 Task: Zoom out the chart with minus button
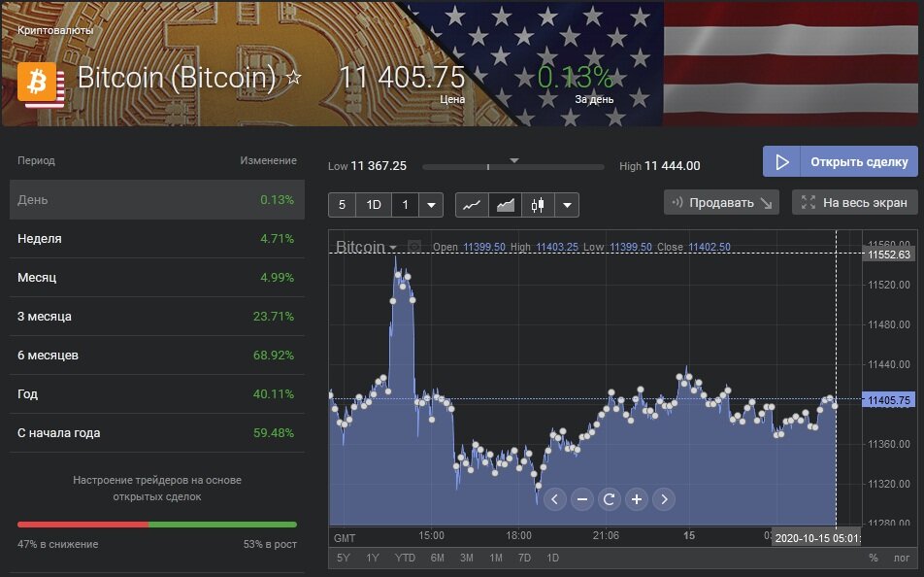pos(582,499)
